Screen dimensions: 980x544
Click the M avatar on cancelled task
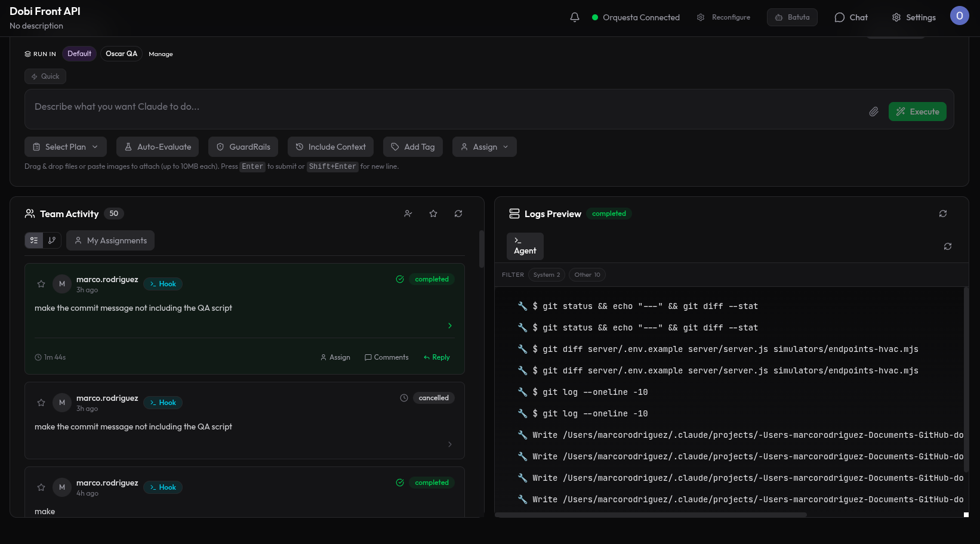[62, 403]
